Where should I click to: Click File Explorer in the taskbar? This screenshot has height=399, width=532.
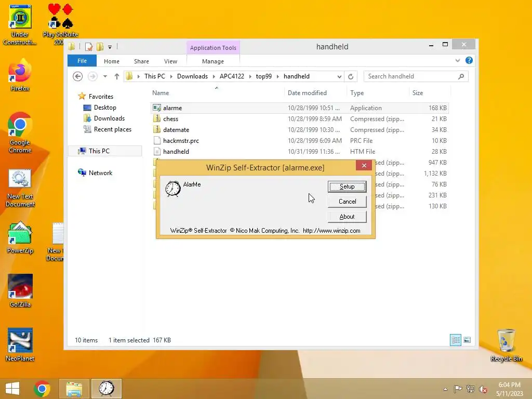point(74,389)
